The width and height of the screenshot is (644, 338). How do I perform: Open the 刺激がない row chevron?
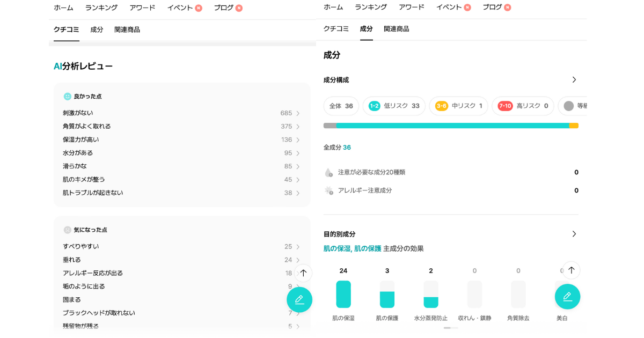pos(298,113)
